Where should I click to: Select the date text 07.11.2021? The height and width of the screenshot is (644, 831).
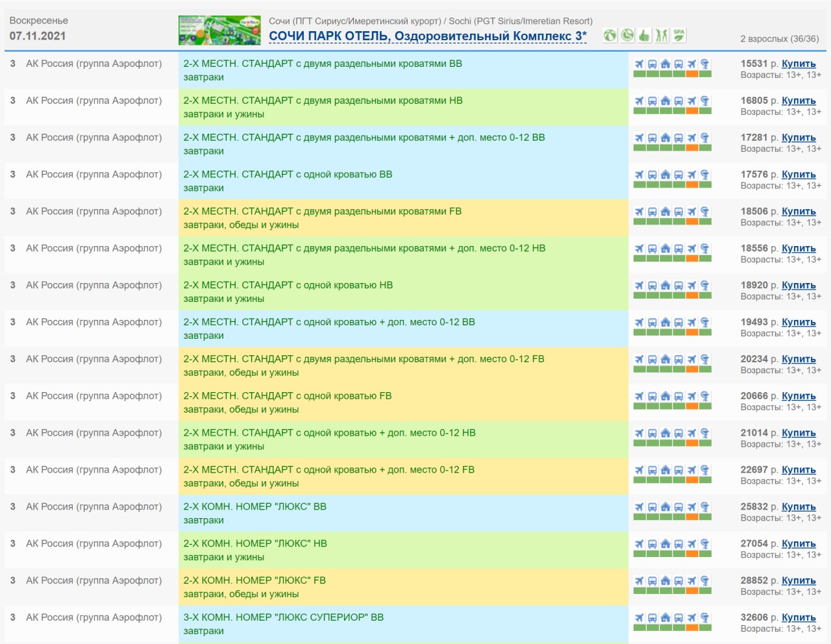pyautogui.click(x=38, y=36)
